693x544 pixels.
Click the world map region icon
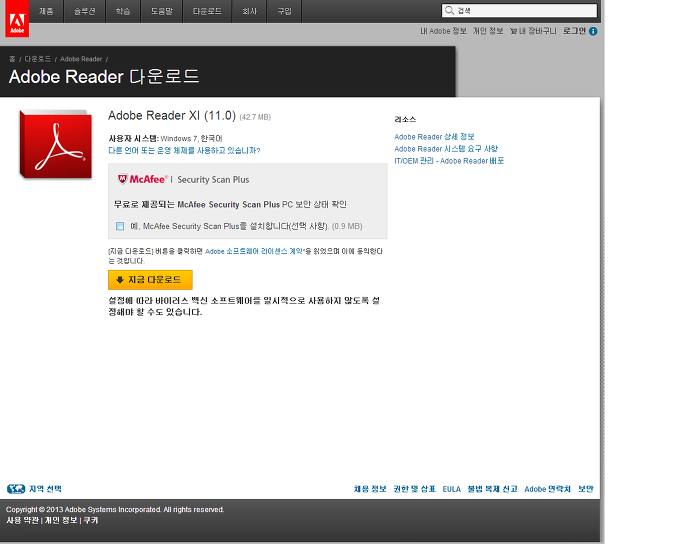coord(16,489)
